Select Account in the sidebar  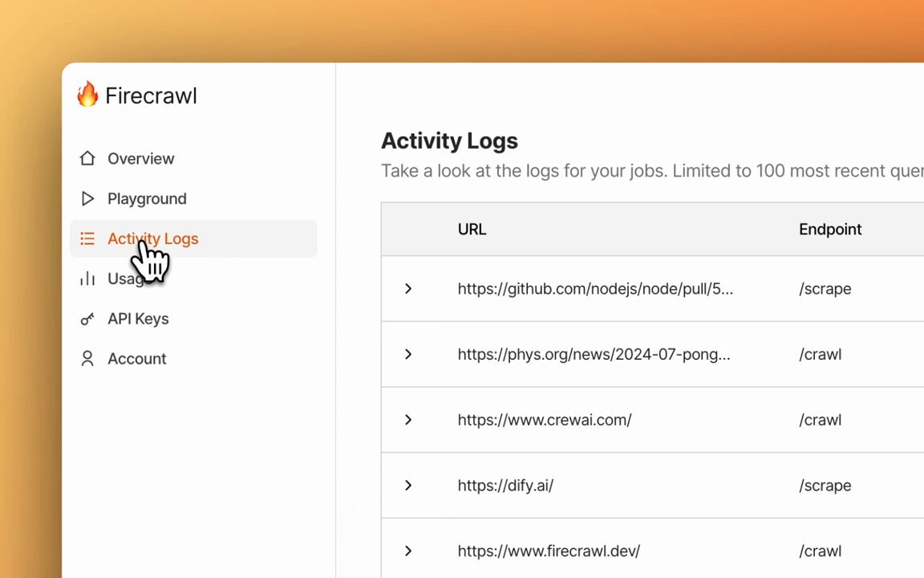point(137,359)
